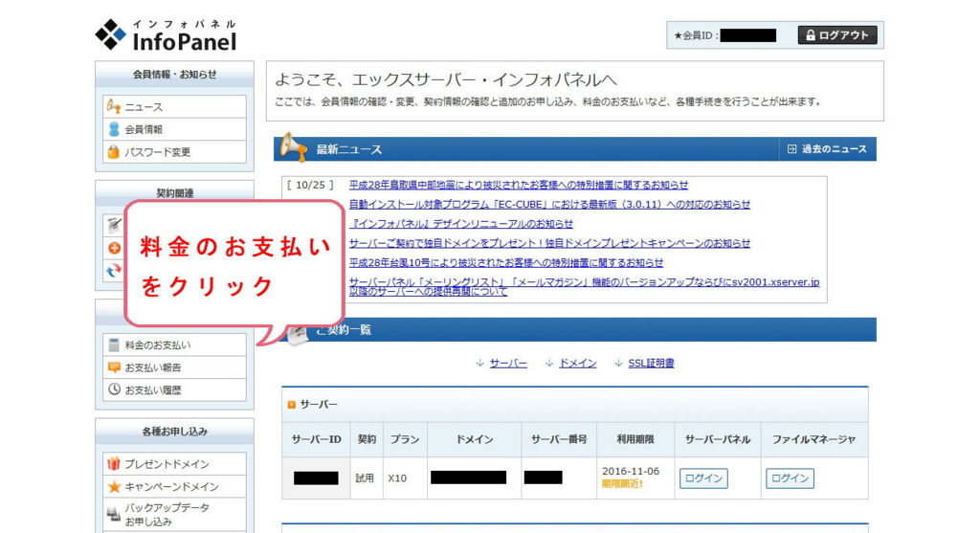980x533 pixels.
Task: Jump to ドメイン contract section link
Action: 577,363
